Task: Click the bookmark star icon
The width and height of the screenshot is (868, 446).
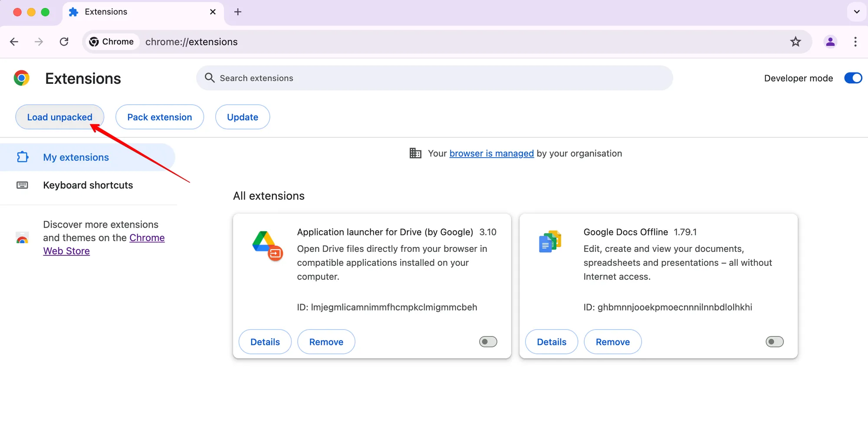Action: pyautogui.click(x=795, y=42)
